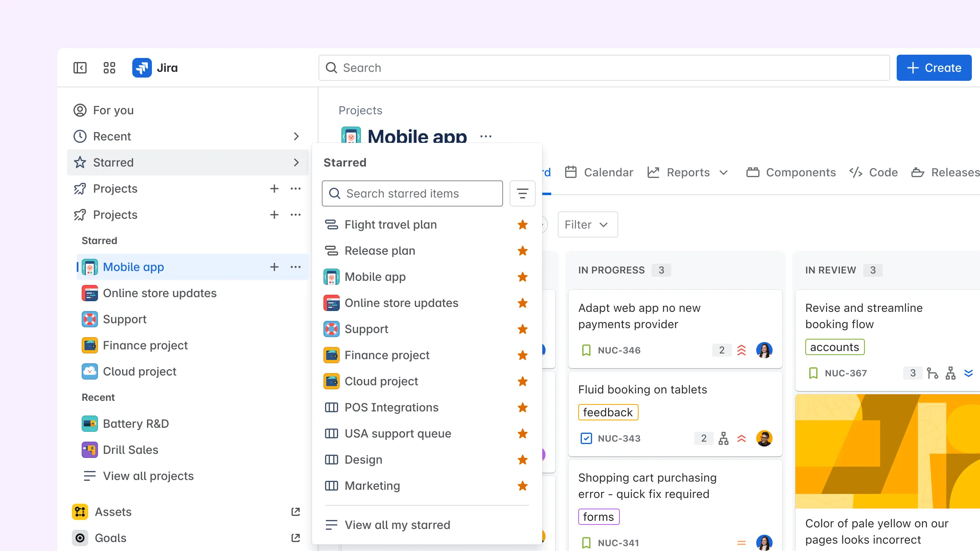Click the collapse sidebar icon
Viewport: 980px width, 551px height.
click(80, 68)
